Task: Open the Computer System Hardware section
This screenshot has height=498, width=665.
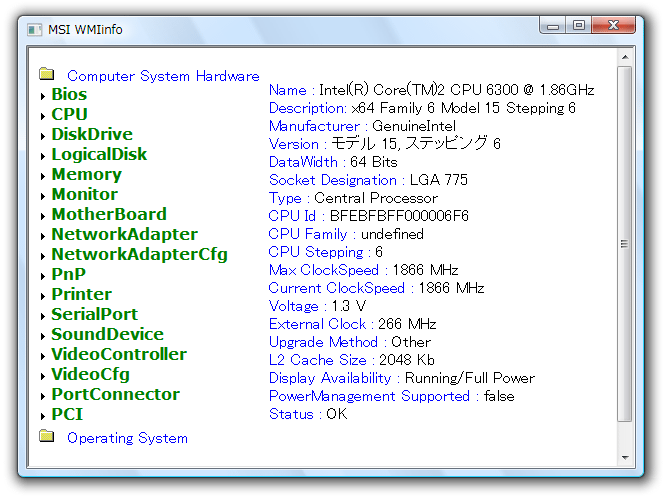Action: [162, 76]
